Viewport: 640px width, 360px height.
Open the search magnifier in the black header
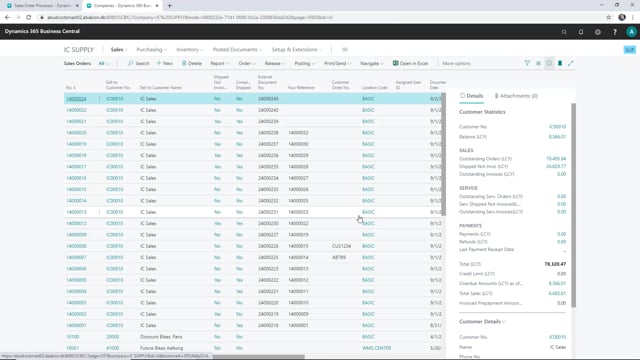564,32
